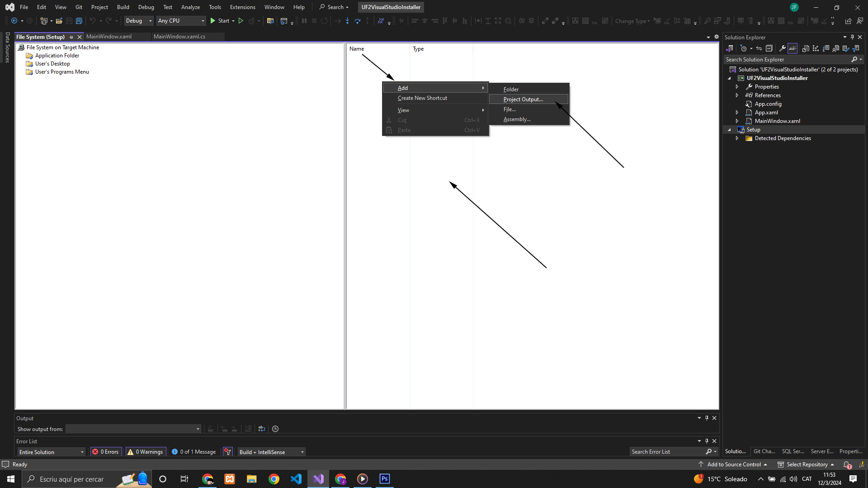This screenshot has height=488, width=868.
Task: Switch to the MainWindow.xaml.cs tab
Action: [179, 37]
